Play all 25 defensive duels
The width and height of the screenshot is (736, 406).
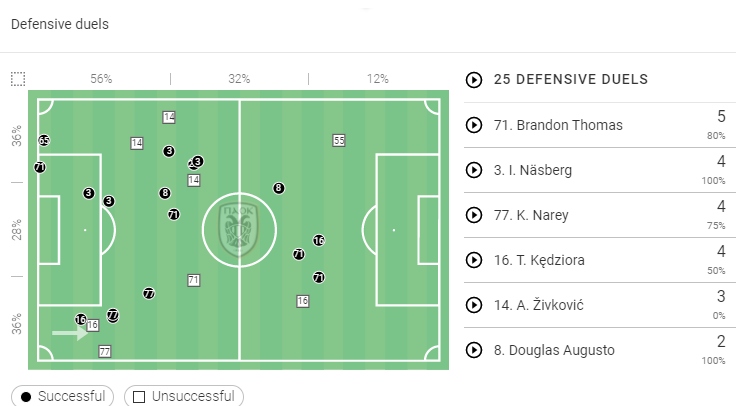click(474, 80)
